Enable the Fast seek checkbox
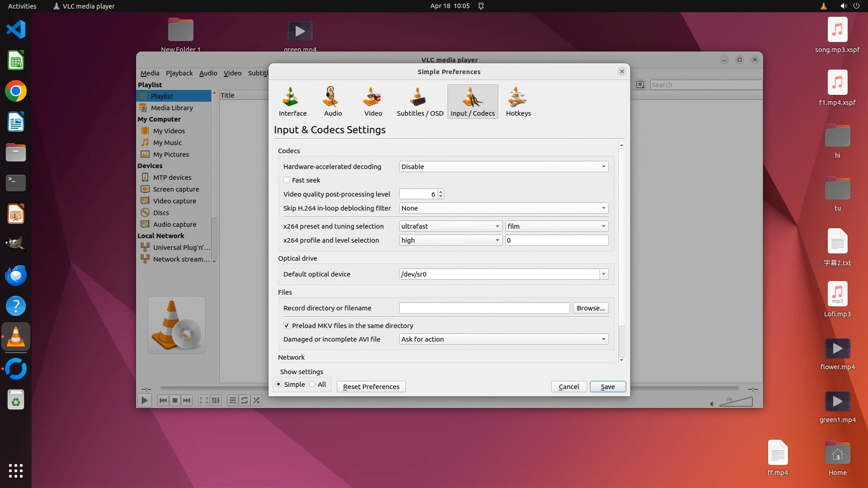The height and width of the screenshot is (488, 868). pyautogui.click(x=287, y=180)
